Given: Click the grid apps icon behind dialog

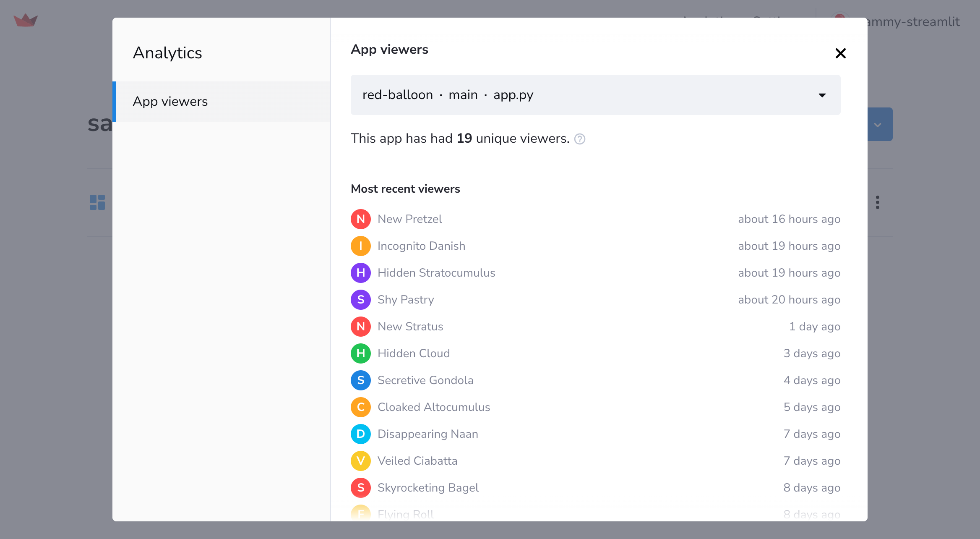Looking at the screenshot, I should click(97, 202).
